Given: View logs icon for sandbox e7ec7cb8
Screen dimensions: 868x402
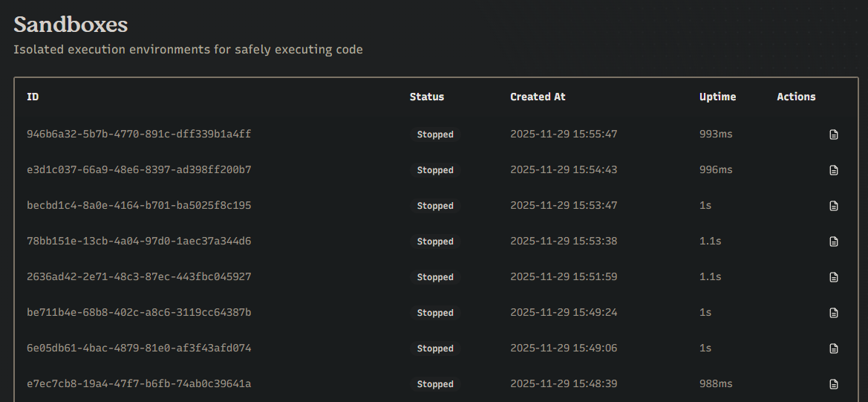Looking at the screenshot, I should (834, 384).
